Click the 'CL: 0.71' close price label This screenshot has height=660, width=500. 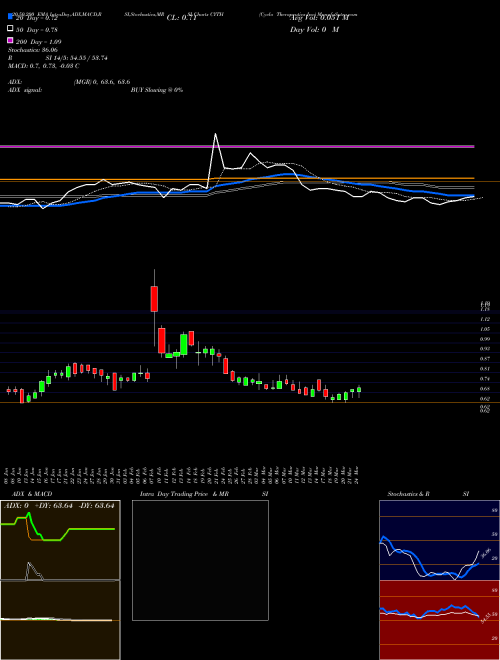181,18
